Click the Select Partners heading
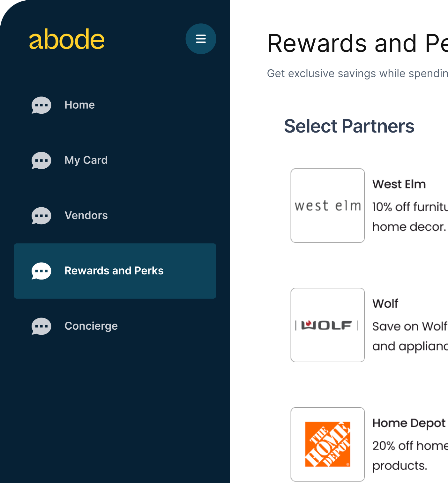The image size is (448, 483). (350, 126)
